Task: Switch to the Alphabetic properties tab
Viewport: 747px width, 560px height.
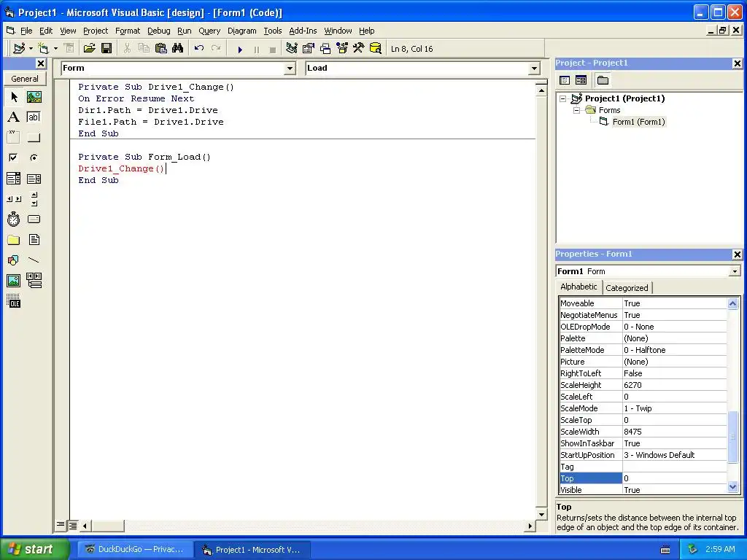Action: pyautogui.click(x=578, y=287)
